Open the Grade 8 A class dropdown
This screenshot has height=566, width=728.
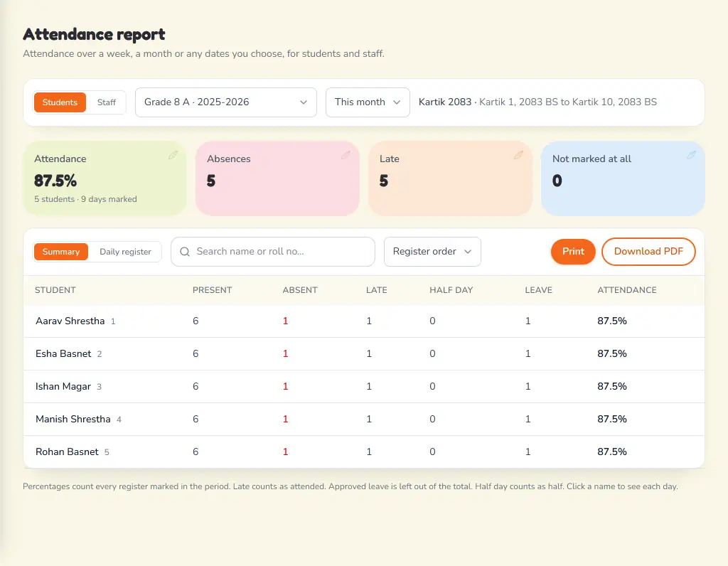tap(225, 102)
